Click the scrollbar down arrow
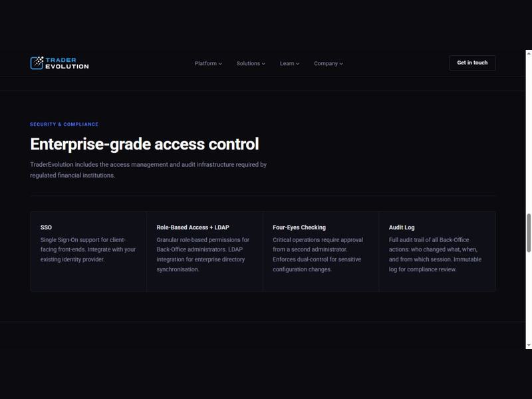Viewport: 532px width, 399px height. coord(529,345)
